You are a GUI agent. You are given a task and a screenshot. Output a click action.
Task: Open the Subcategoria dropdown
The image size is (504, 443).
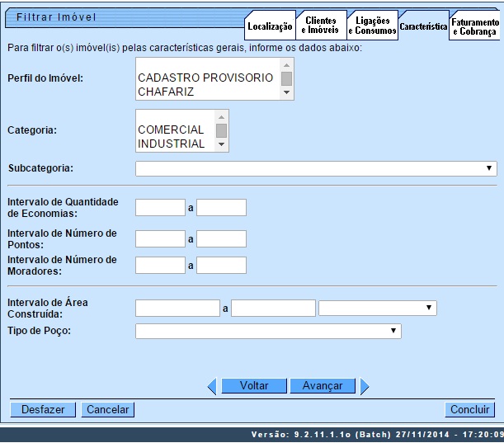click(316, 168)
